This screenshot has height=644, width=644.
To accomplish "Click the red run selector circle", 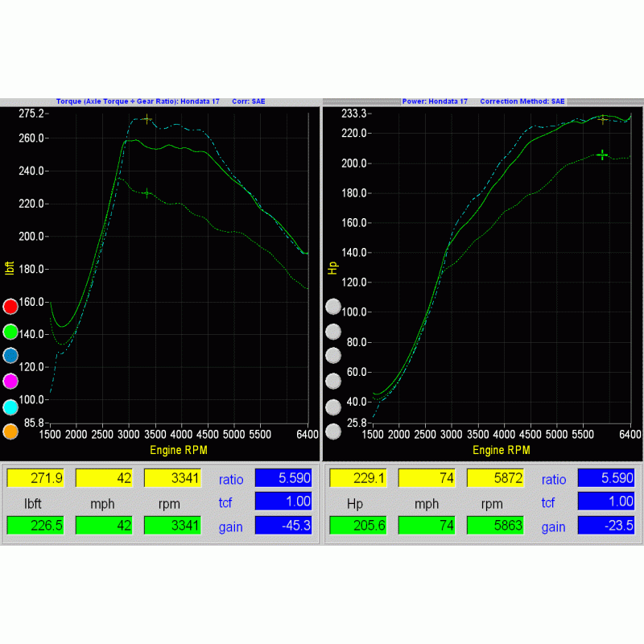I will tap(11, 307).
